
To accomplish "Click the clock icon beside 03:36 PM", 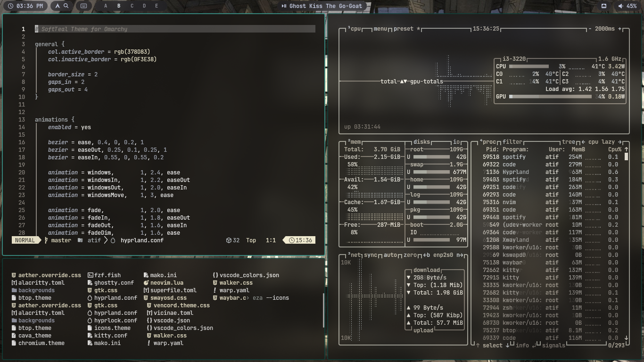I will coord(11,6).
